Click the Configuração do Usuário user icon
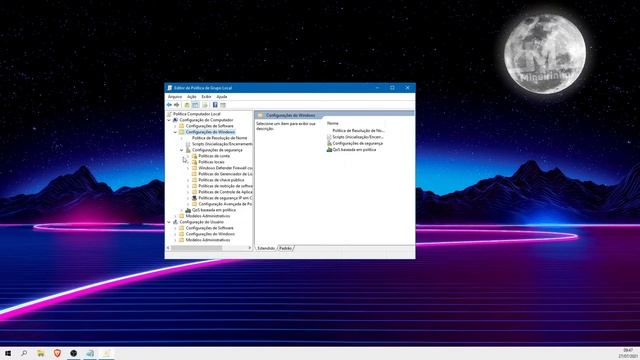This screenshot has height=360, width=640. pyautogui.click(x=175, y=222)
